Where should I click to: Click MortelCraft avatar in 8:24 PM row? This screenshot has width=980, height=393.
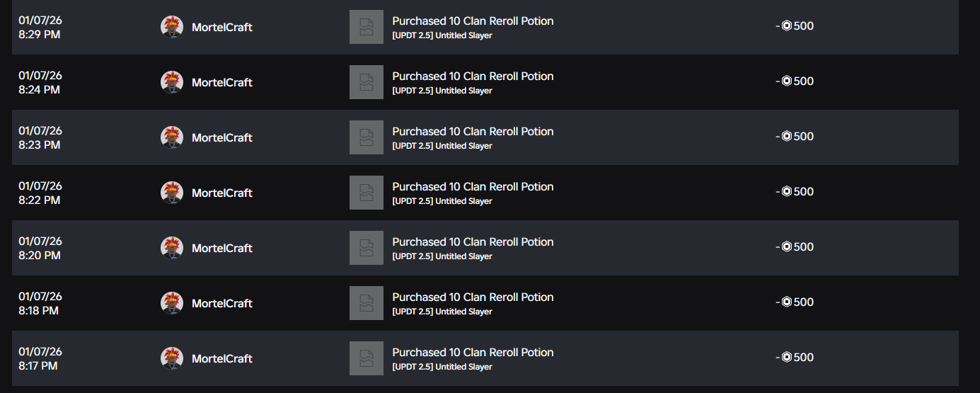coord(172,82)
